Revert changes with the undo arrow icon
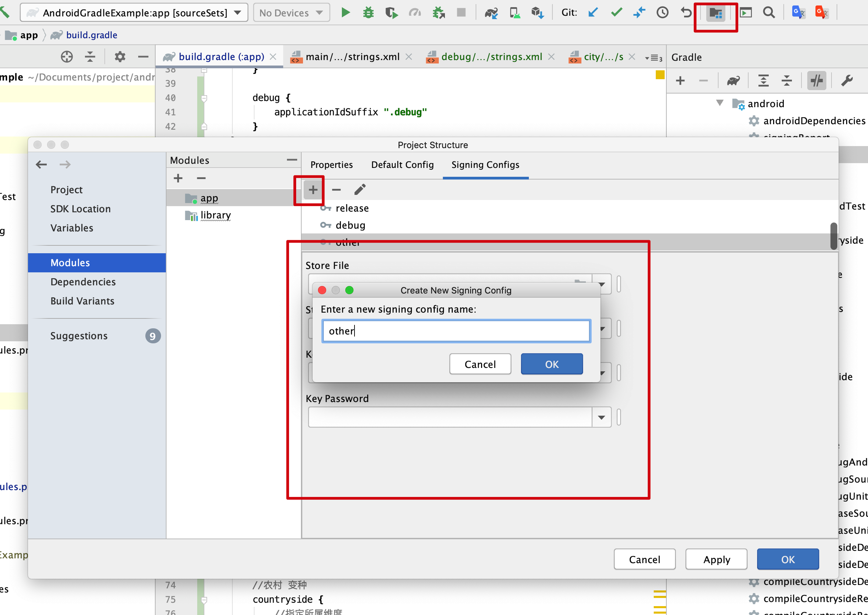Viewport: 868px width, 615px height. tap(685, 13)
